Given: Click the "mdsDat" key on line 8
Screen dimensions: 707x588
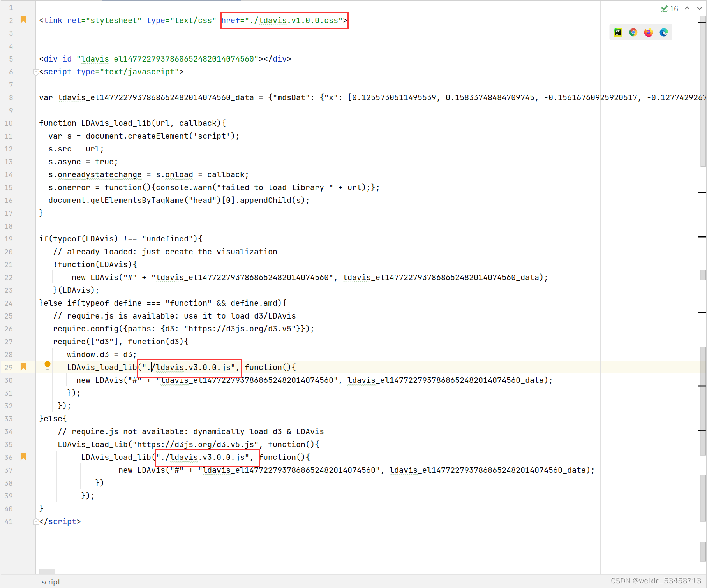Looking at the screenshot, I should tap(291, 97).
